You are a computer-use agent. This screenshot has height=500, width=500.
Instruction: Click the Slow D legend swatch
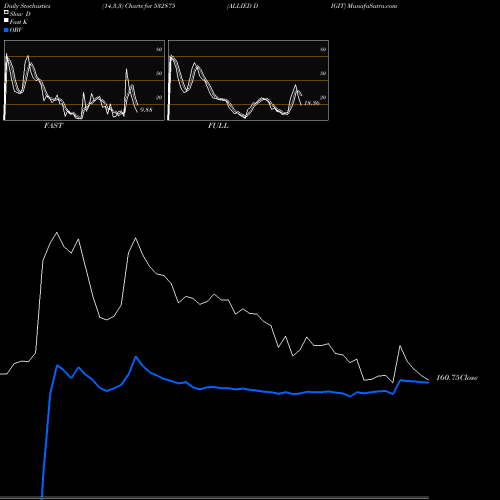(6, 12)
